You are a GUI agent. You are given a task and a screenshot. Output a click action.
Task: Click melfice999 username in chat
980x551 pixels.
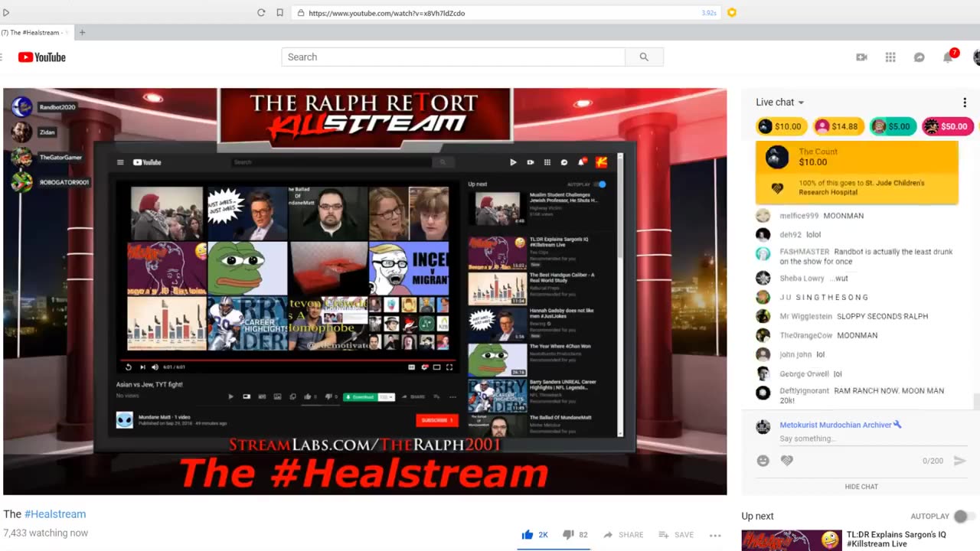799,216
